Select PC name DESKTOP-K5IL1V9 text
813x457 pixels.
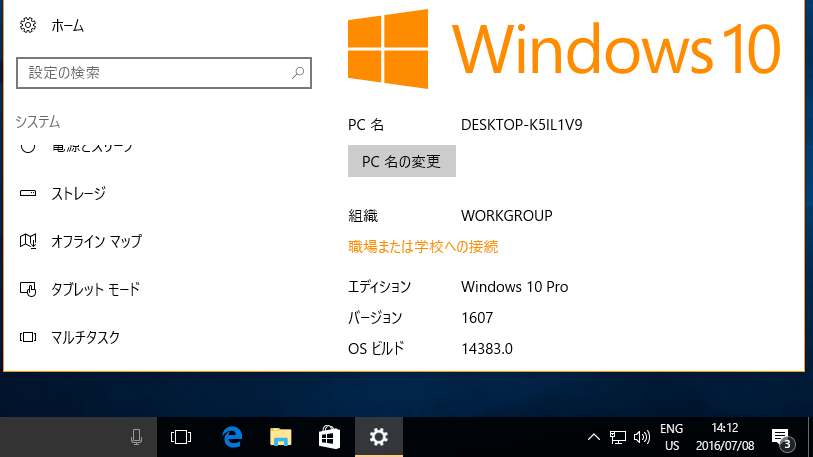522,125
